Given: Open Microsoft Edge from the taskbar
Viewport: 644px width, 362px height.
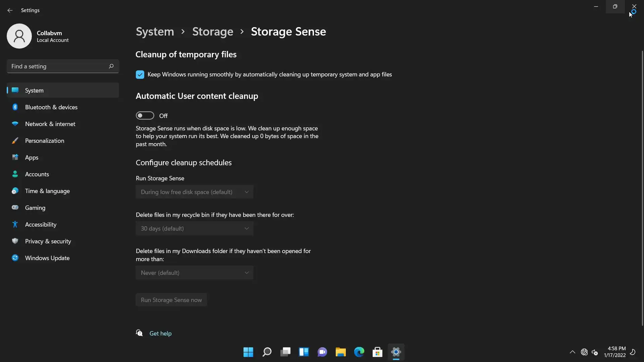Looking at the screenshot, I should pyautogui.click(x=359, y=352).
